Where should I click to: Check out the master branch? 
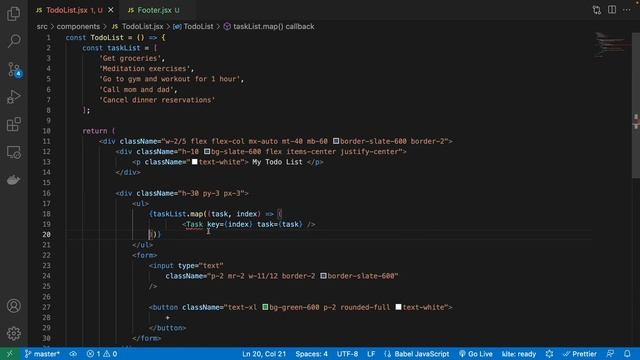(42, 354)
